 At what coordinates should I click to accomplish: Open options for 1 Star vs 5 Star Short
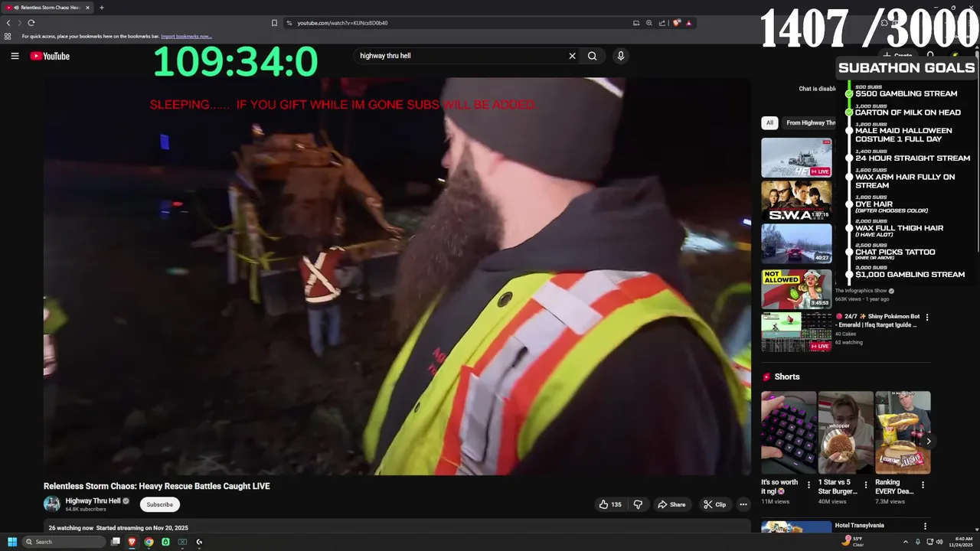[x=866, y=485]
